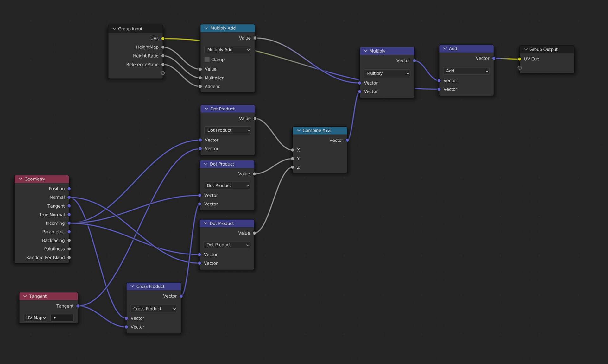
Task: Click the Cross Product Vector output socket
Action: point(181,296)
